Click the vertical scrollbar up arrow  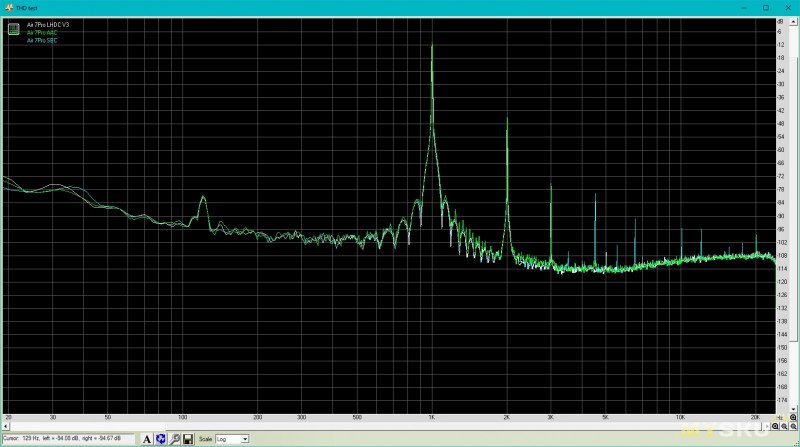click(x=793, y=22)
